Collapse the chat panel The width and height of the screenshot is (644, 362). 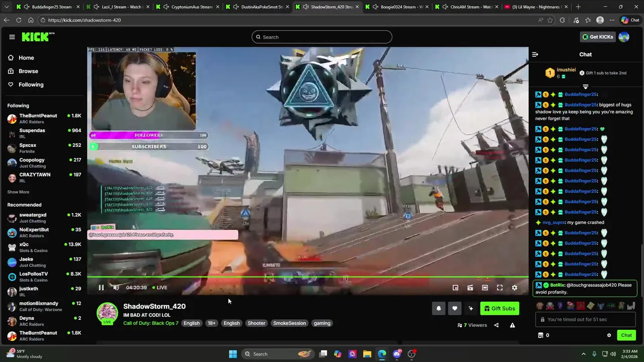point(535,54)
